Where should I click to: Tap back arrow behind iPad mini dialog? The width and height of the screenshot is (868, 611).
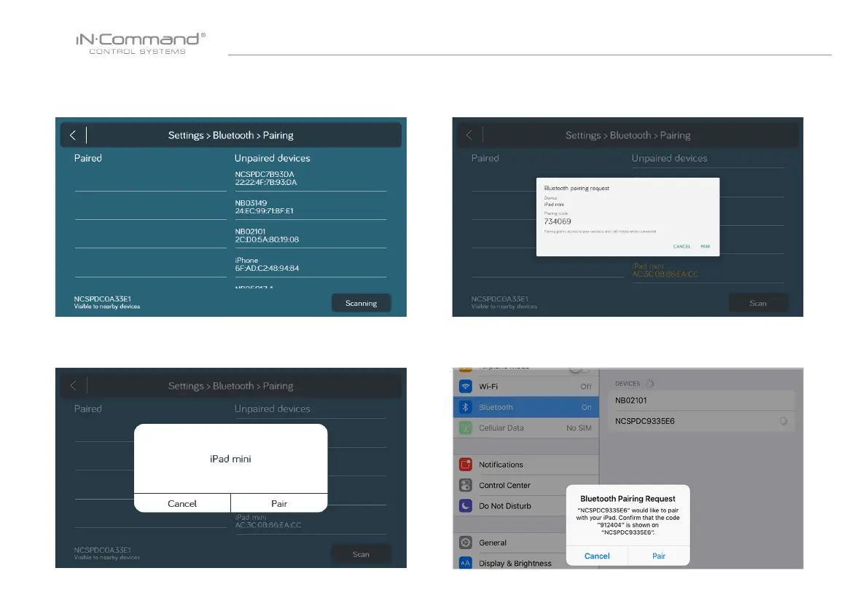(x=73, y=385)
